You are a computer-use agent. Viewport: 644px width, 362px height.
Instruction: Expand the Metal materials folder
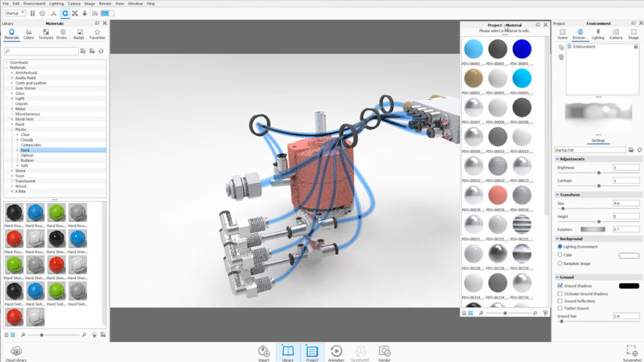12,109
